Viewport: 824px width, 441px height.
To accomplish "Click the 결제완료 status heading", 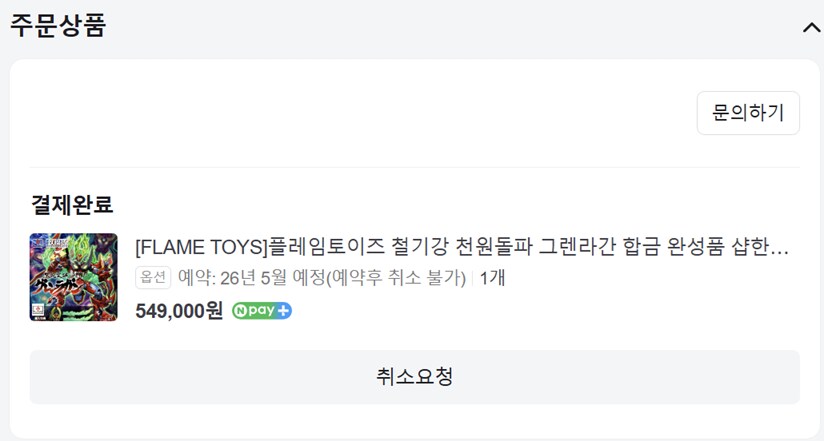I will (x=72, y=205).
